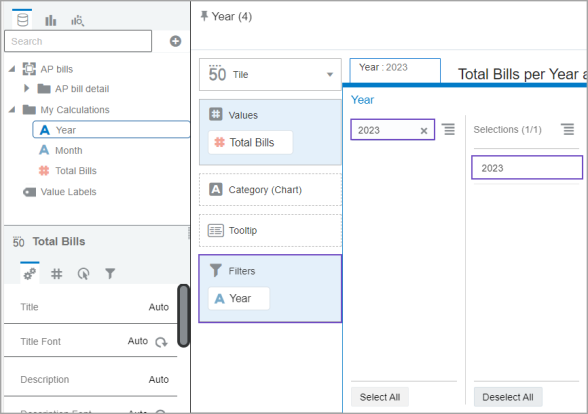Screen dimensions: 588x414
Task: Change the Description Auto value
Action: 159,380
